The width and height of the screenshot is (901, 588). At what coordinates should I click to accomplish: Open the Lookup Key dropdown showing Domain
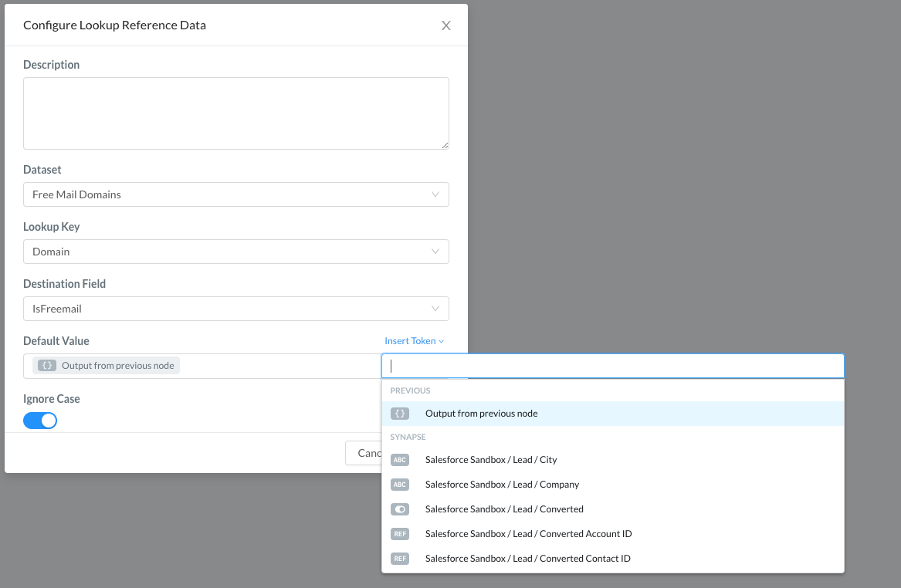(236, 252)
